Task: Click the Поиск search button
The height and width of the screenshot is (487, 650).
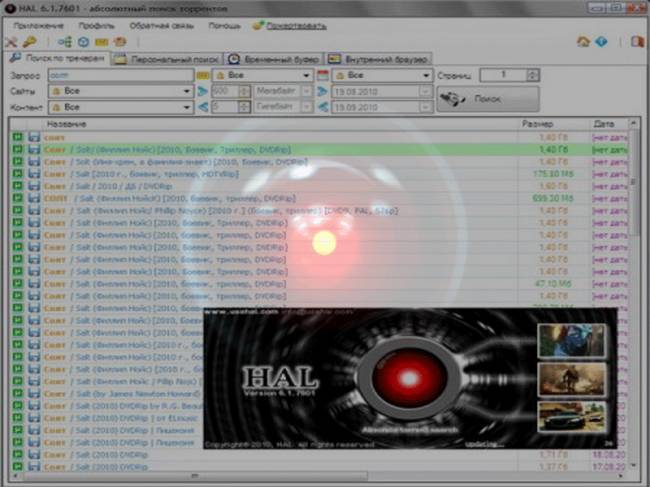Action: (x=488, y=99)
